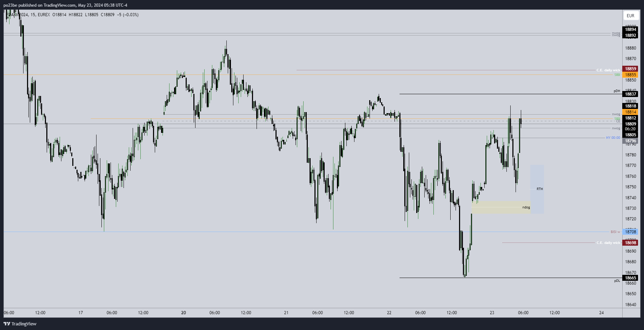Select the red 18698 price tag
644x330 pixels.
point(630,243)
